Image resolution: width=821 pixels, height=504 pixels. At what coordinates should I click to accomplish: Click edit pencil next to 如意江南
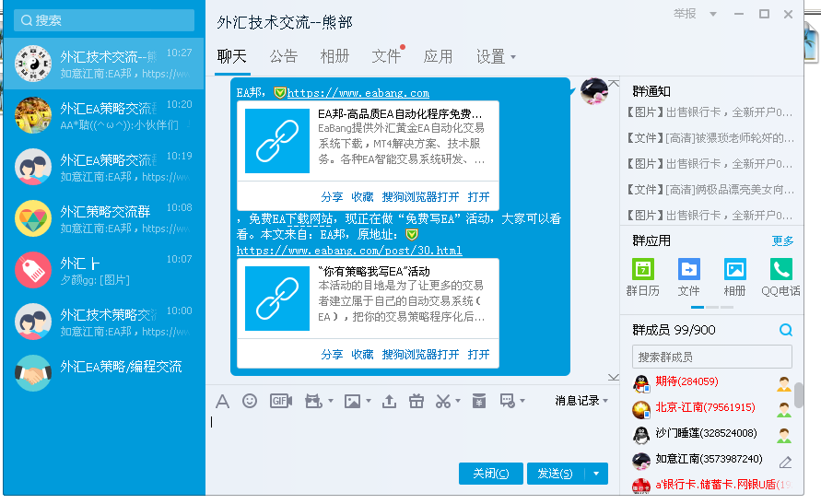click(785, 462)
